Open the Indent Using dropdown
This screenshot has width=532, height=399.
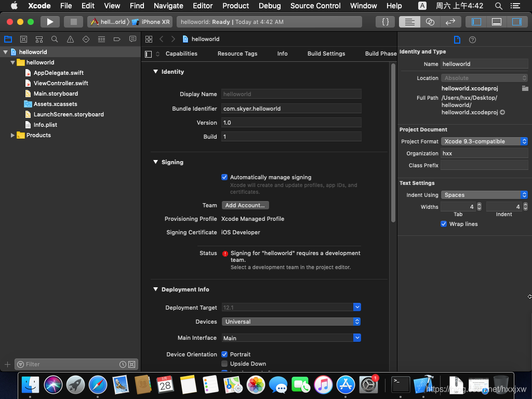pyautogui.click(x=485, y=195)
